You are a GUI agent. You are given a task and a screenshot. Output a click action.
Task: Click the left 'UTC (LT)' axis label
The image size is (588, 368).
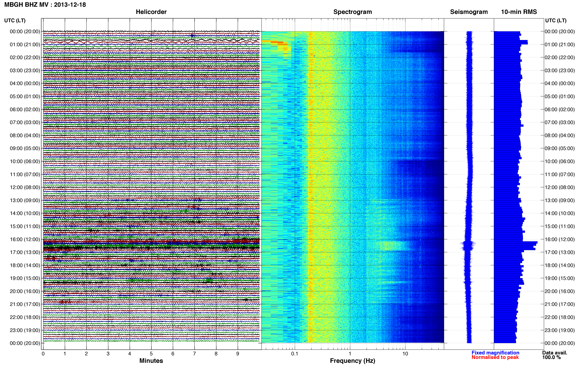(15, 20)
